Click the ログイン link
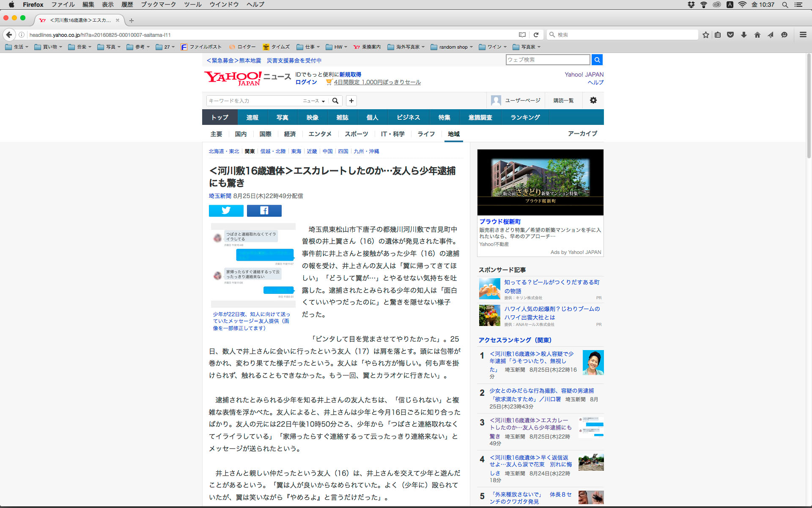812x508 pixels. [x=306, y=82]
